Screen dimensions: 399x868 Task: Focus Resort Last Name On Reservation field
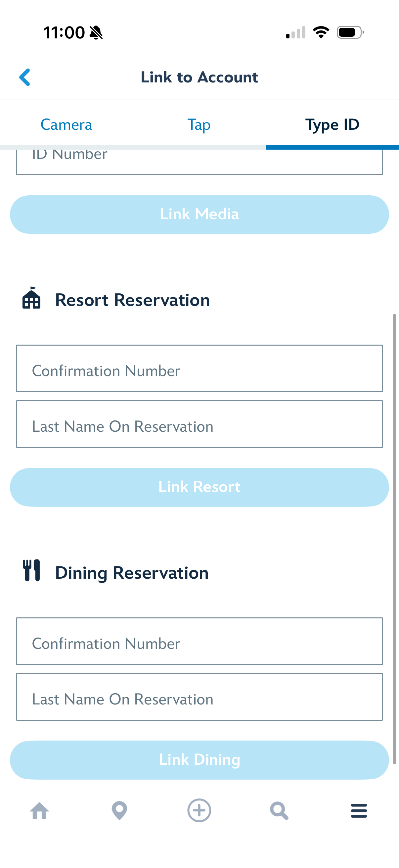199,424
